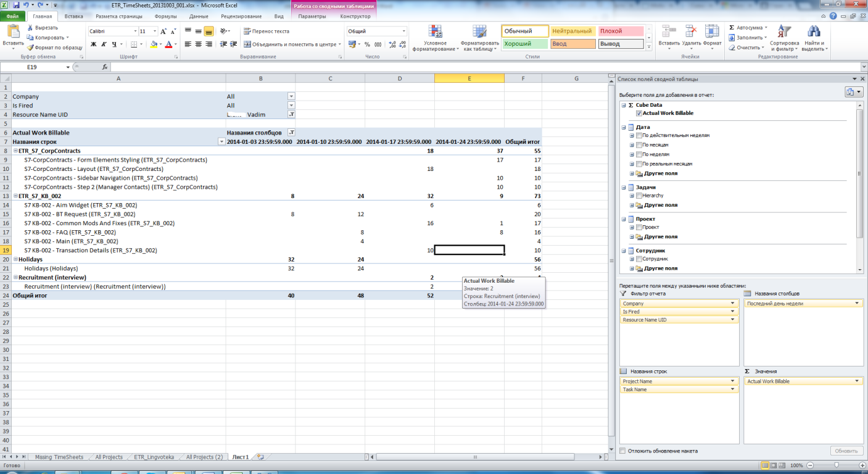Viewport: 868px width, 474px height.
Task: Apply the Хороший cell style
Action: pyautogui.click(x=525, y=44)
